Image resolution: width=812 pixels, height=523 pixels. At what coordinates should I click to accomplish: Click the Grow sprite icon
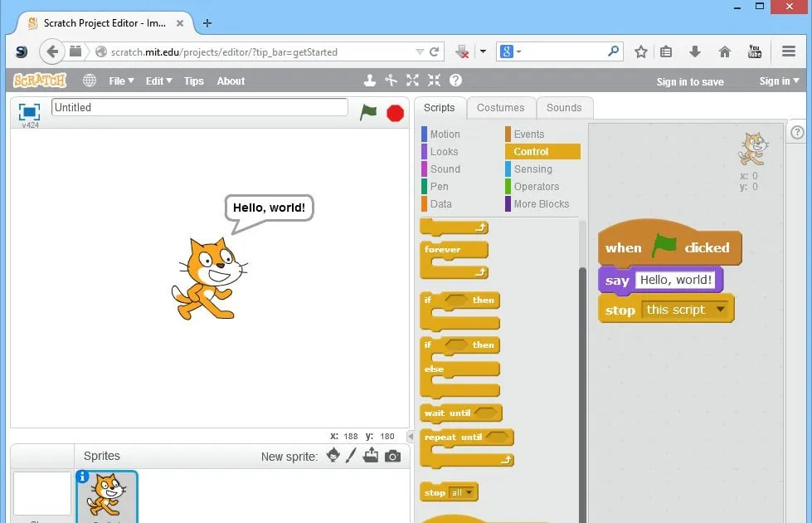click(412, 81)
